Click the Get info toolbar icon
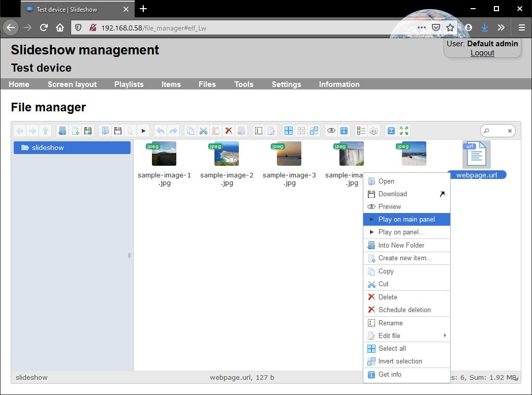This screenshot has width=532, height=395. [x=344, y=131]
